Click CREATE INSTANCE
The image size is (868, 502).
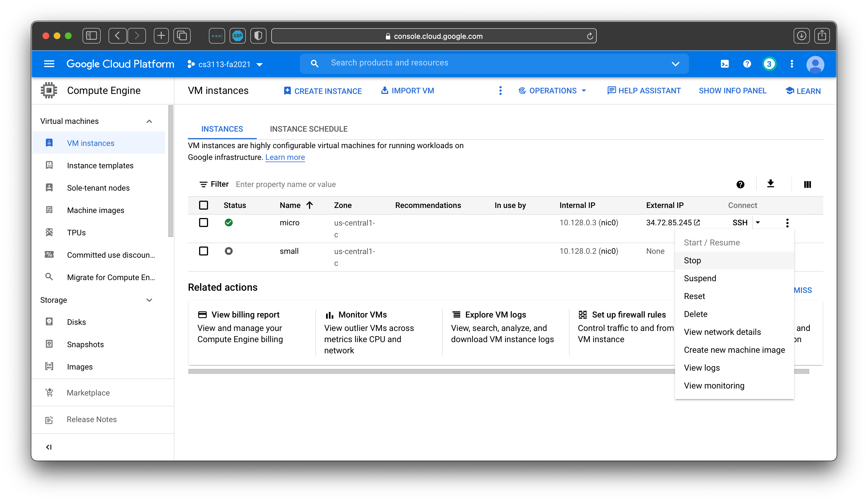tap(322, 91)
